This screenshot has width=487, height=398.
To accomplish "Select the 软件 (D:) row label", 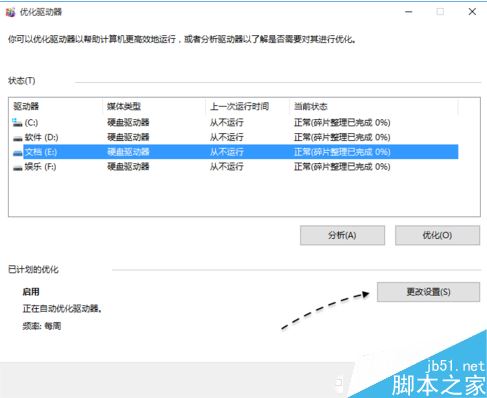I will pyautogui.click(x=41, y=137).
